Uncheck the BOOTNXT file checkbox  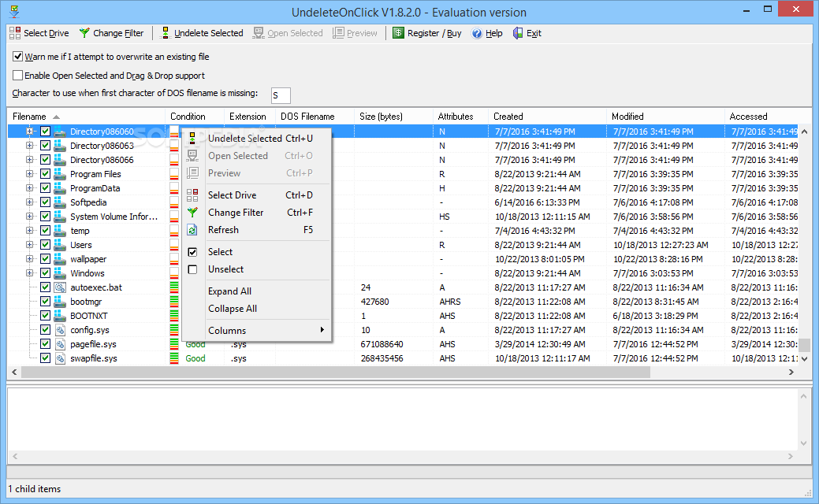45,316
